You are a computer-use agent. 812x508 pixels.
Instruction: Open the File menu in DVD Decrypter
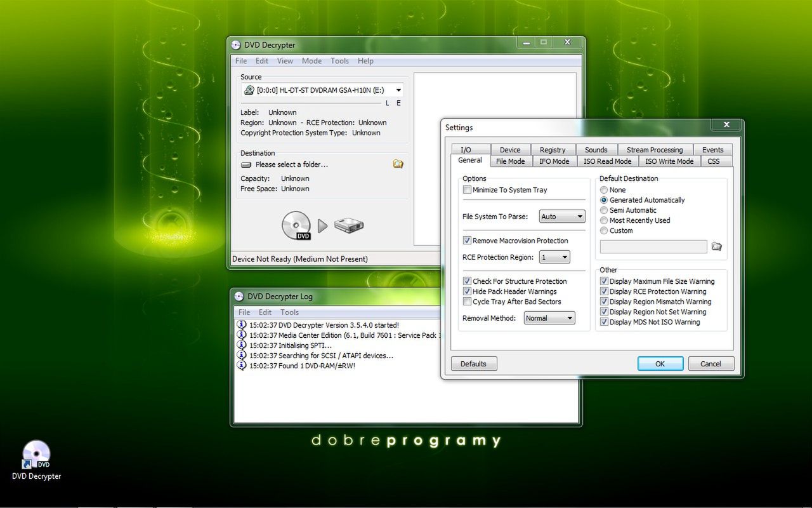(x=241, y=61)
